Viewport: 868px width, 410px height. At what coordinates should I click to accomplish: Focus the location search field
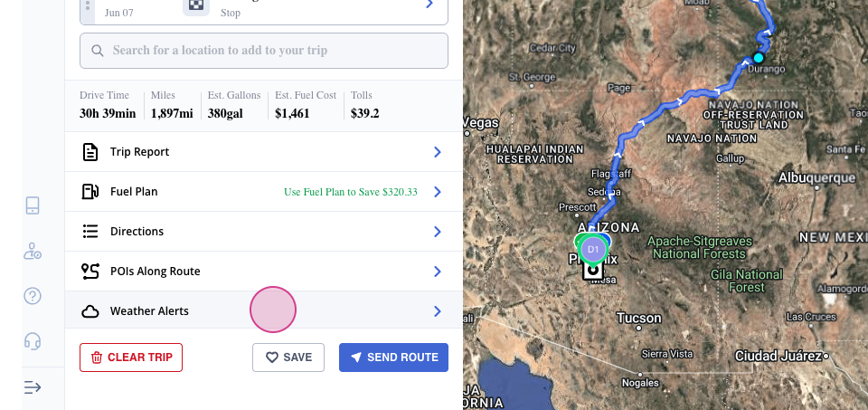tap(264, 51)
